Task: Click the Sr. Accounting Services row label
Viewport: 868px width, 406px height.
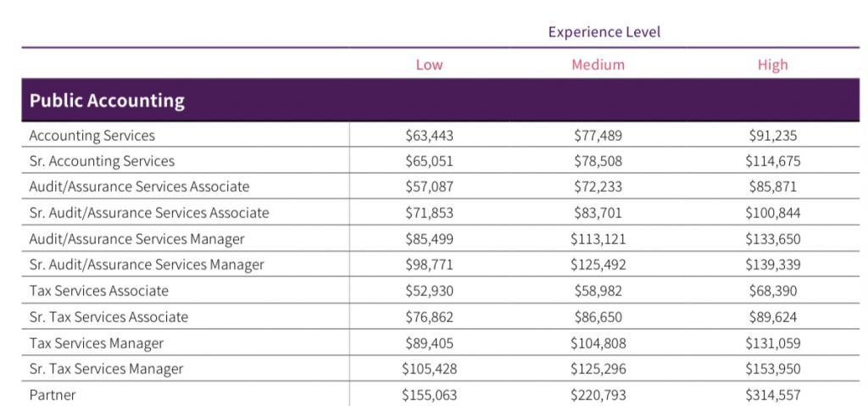Action: 102,161
